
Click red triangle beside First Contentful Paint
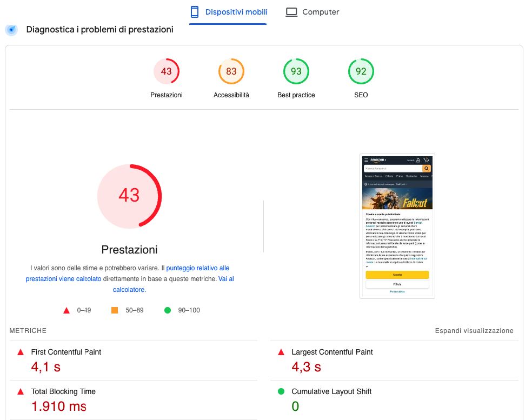(21, 352)
